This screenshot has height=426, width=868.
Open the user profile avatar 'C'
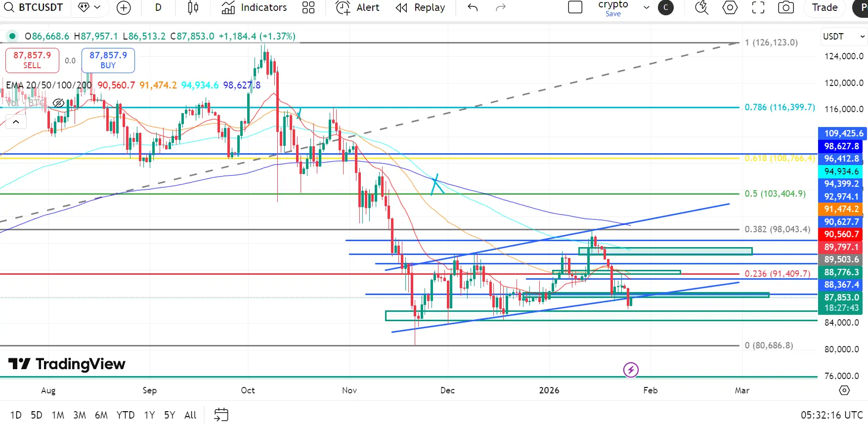(666, 7)
